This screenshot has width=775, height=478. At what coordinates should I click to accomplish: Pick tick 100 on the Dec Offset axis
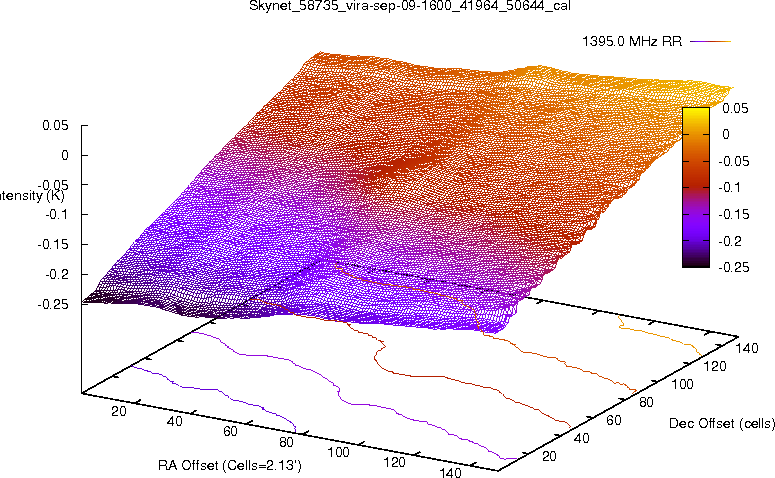pyautogui.click(x=682, y=384)
